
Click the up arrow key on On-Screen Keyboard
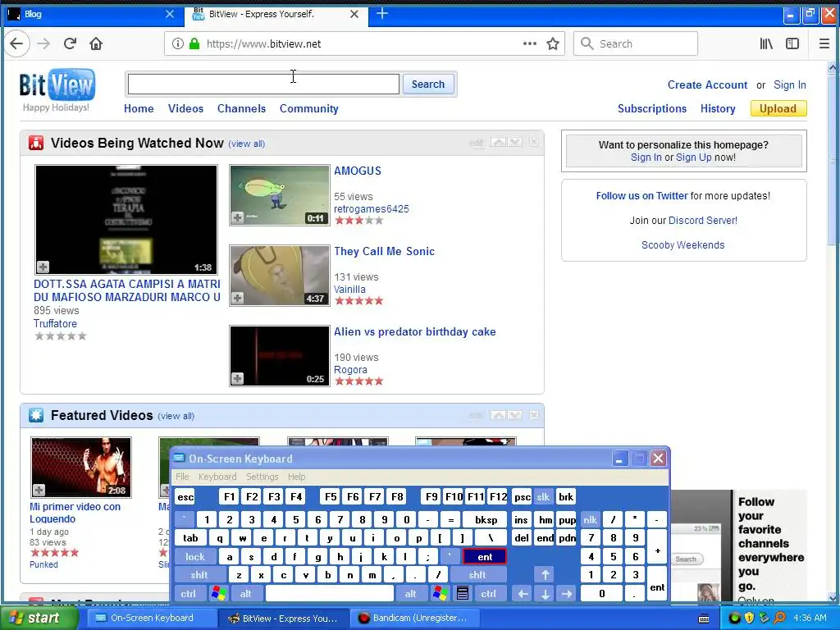[545, 575]
